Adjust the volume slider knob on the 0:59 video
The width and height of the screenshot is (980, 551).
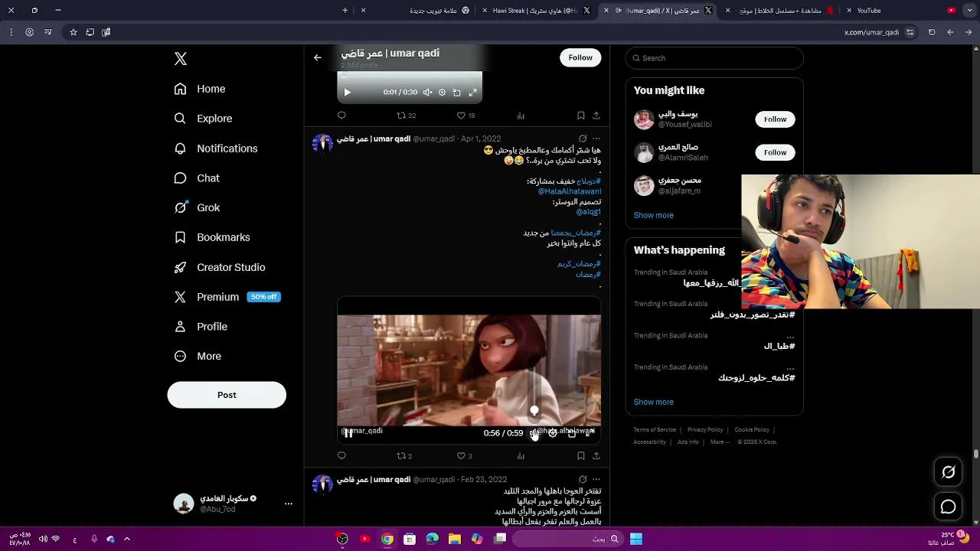[534, 411]
